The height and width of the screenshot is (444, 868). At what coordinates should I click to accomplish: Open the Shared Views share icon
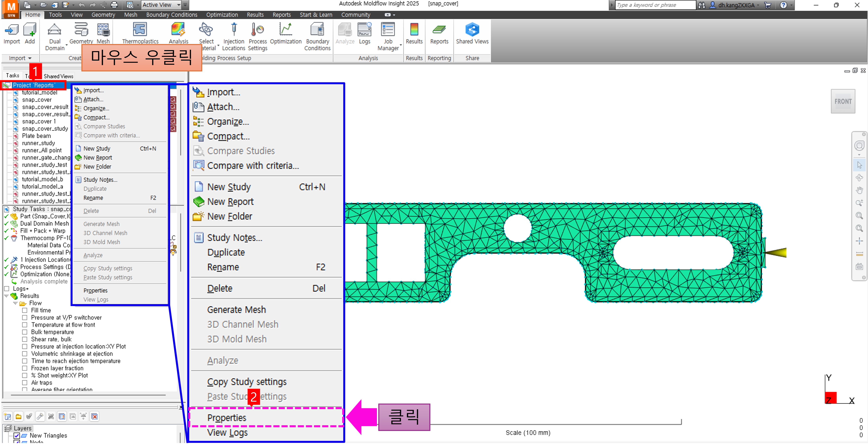click(472, 30)
